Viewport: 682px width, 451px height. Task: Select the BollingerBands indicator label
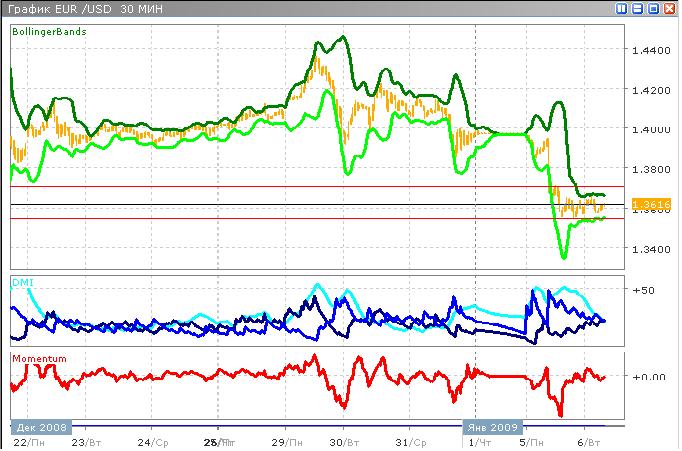49,32
